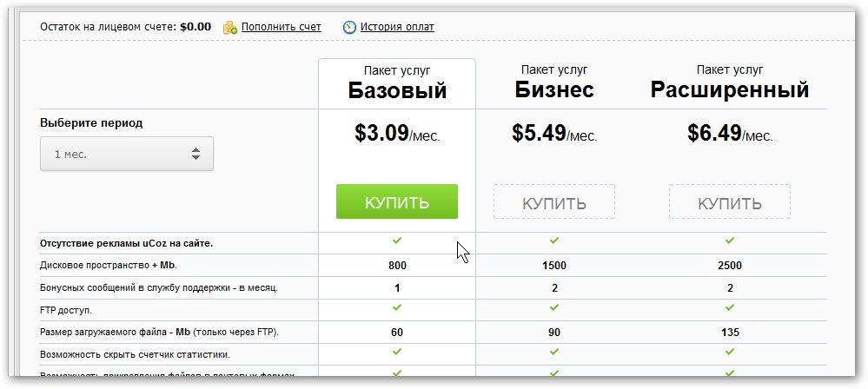The width and height of the screenshot is (868, 389).
Task: Click Расширенный checkmark in Отсутствие рекламы row
Action: coord(730,241)
